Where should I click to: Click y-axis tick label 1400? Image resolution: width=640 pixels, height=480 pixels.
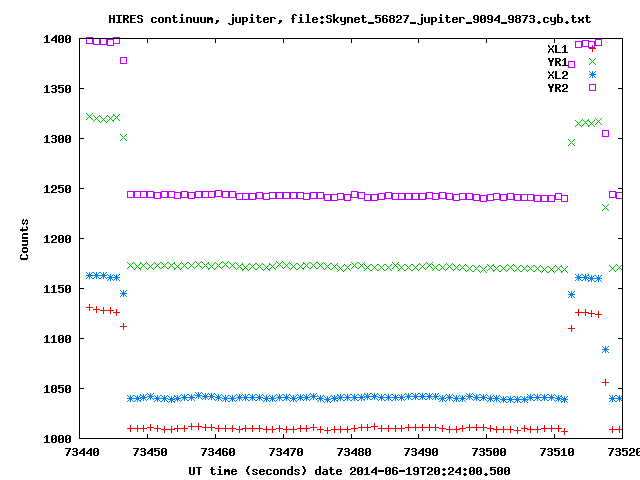(x=57, y=39)
